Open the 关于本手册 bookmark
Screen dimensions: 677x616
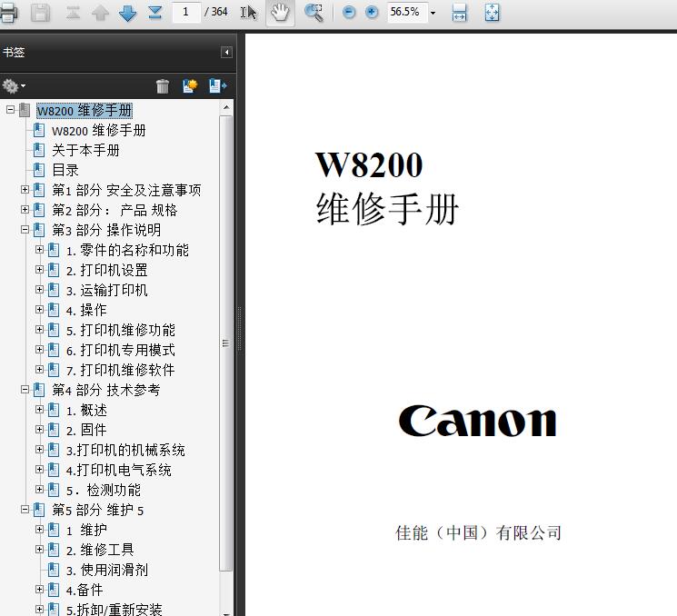(x=85, y=150)
